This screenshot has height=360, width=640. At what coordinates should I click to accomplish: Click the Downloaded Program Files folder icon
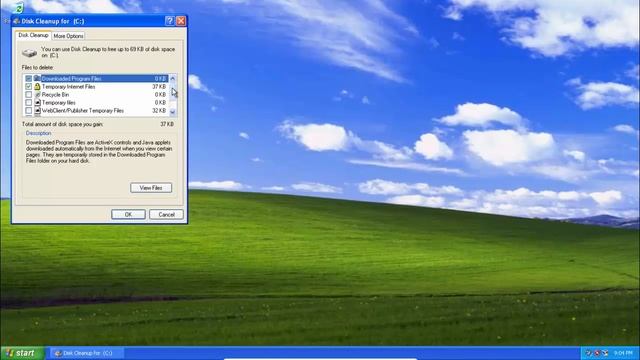tap(37, 78)
